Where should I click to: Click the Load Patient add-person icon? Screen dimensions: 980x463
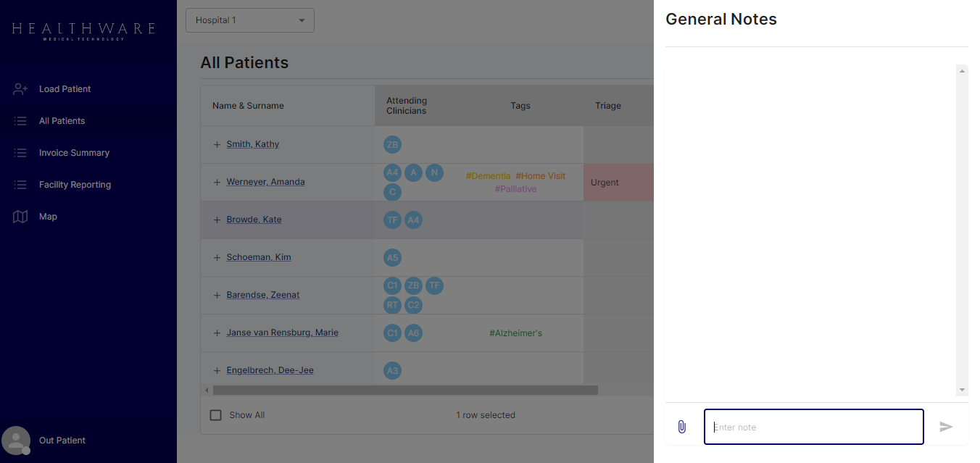click(x=20, y=89)
